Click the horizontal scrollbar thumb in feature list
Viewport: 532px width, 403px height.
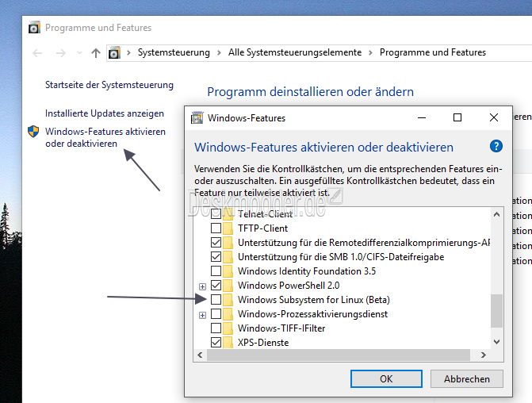[x=339, y=355]
